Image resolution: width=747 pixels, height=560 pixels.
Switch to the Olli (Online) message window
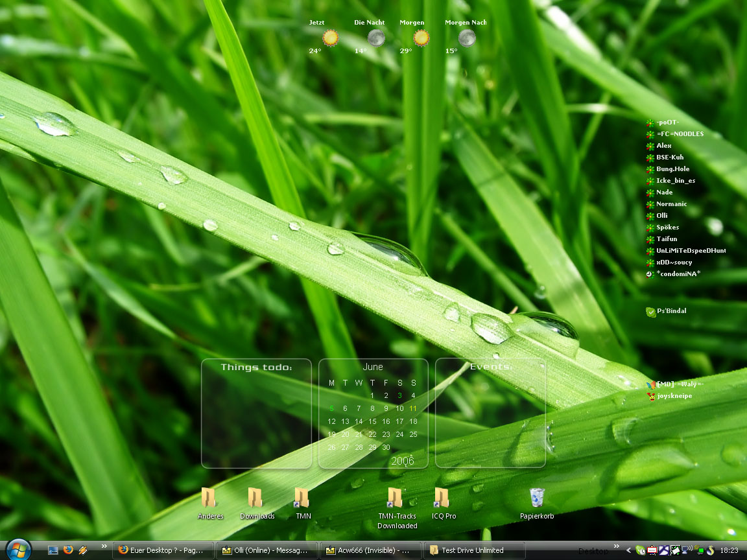tap(266, 550)
